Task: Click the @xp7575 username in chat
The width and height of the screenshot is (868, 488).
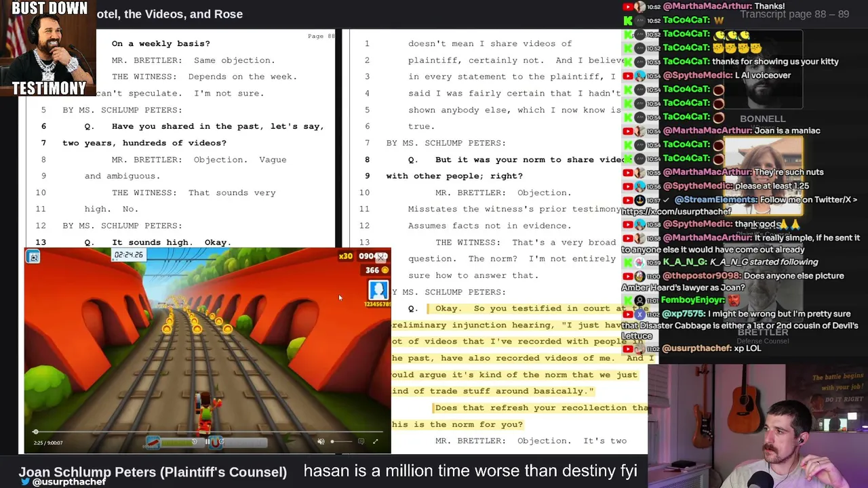Action: [x=684, y=314]
